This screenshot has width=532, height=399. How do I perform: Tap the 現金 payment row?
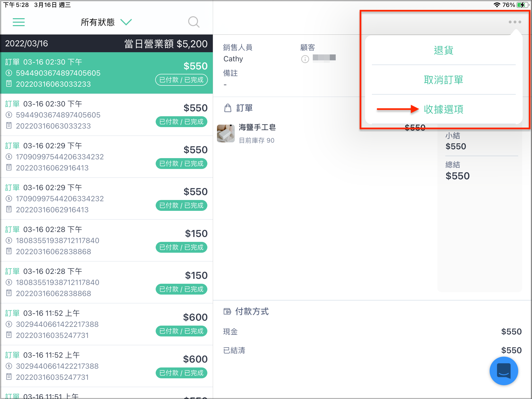pyautogui.click(x=372, y=332)
